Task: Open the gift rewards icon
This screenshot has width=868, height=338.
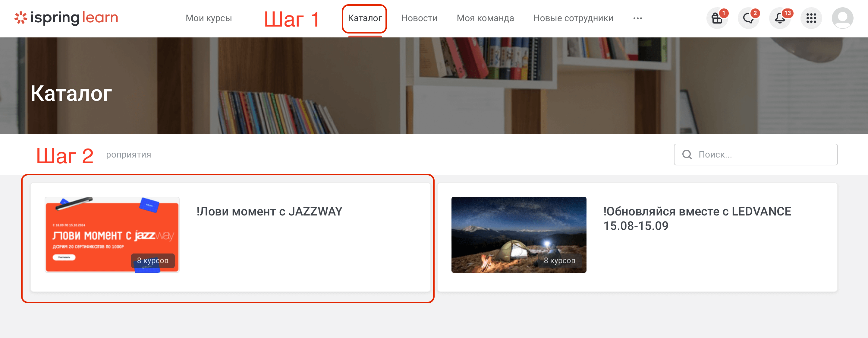Action: [x=717, y=18]
